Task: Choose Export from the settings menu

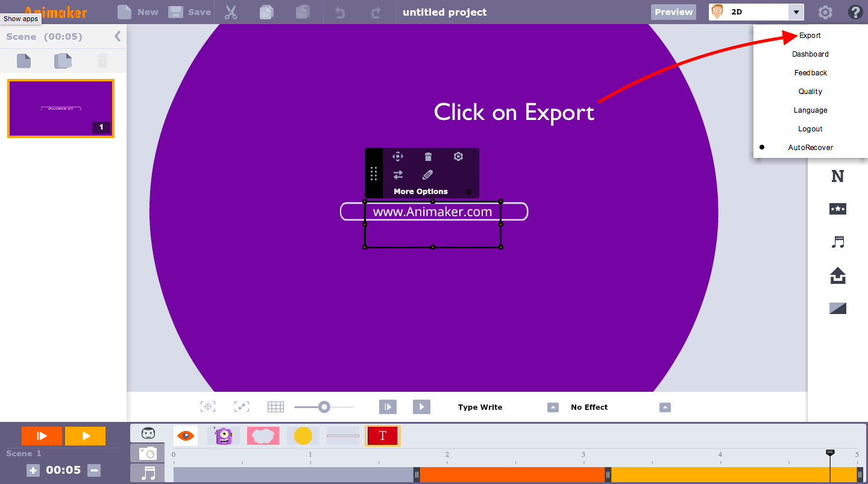Action: (x=810, y=36)
